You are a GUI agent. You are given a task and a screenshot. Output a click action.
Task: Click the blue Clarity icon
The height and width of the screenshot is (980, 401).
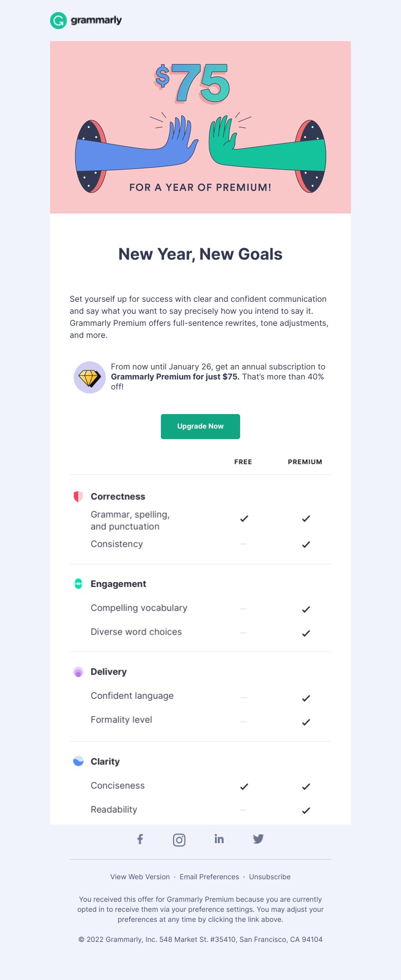78,761
